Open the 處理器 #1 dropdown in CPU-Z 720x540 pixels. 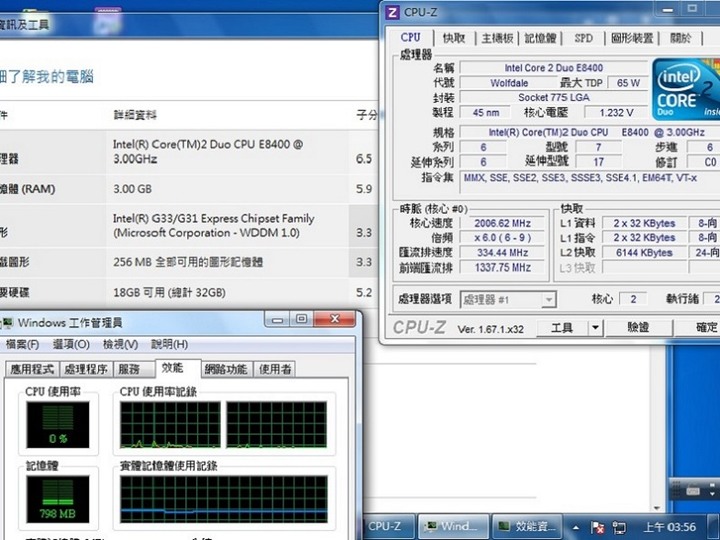point(508,300)
